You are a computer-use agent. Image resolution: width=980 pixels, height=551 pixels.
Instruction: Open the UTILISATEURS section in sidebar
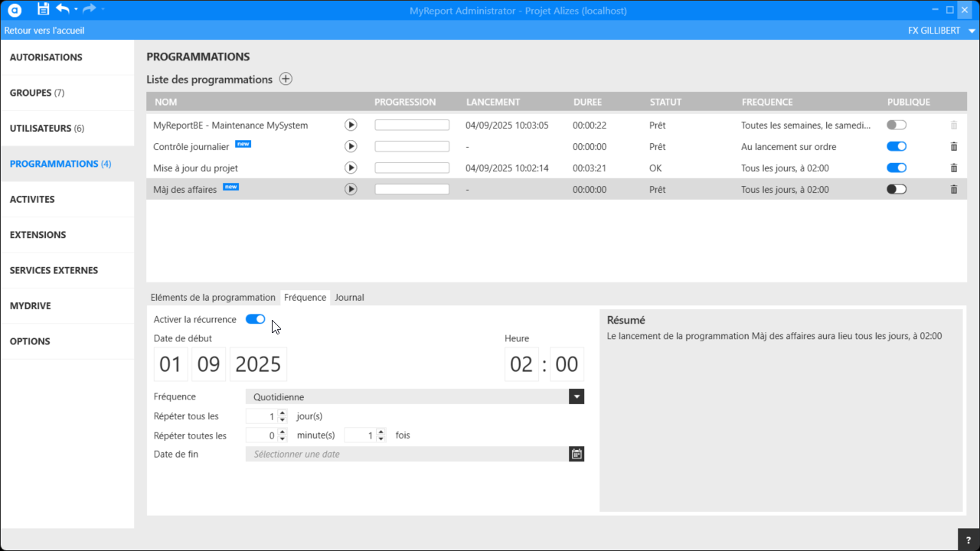47,128
